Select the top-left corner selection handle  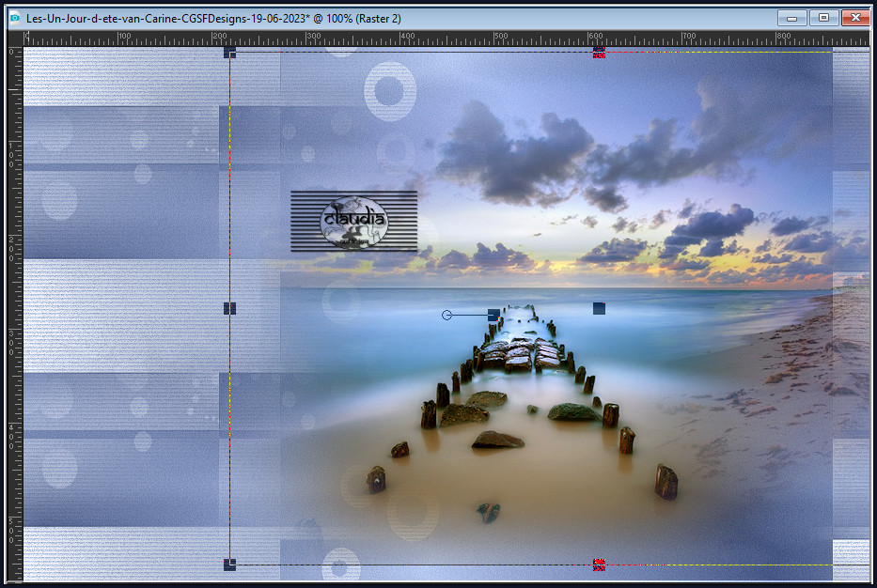tap(230, 53)
